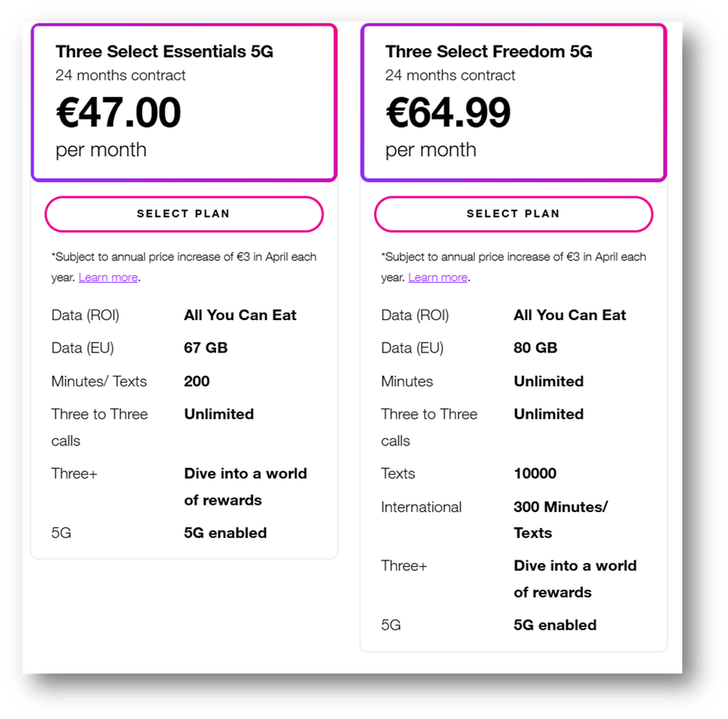Click the 200 Minutes/Texts value
The width and height of the screenshot is (728, 719).
pyautogui.click(x=197, y=381)
